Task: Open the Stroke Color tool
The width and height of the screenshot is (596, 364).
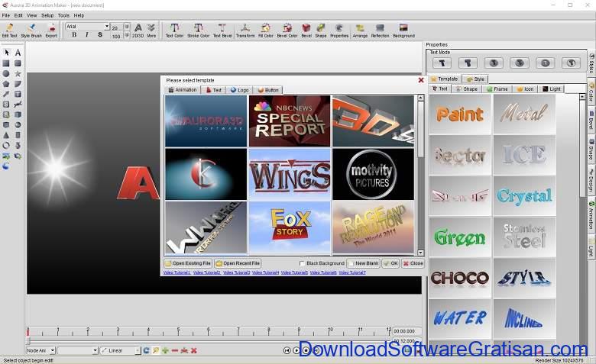Action: pyautogui.click(x=199, y=31)
